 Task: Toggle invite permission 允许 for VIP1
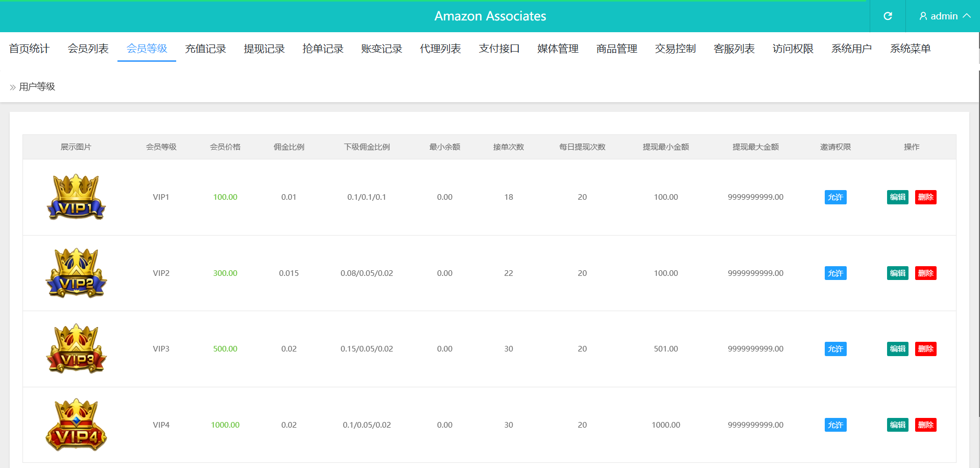835,197
